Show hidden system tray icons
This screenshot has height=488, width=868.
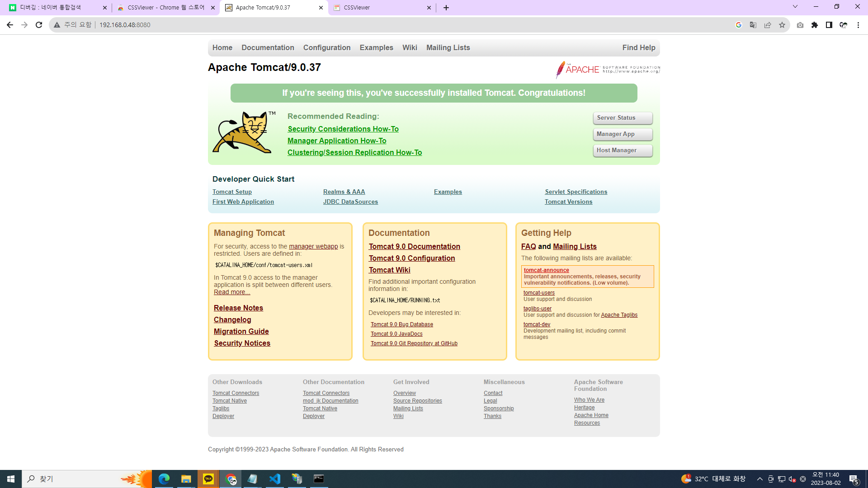tap(760, 479)
